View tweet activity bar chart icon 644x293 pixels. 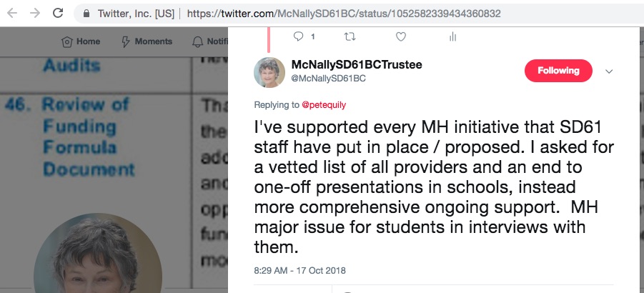click(x=453, y=36)
